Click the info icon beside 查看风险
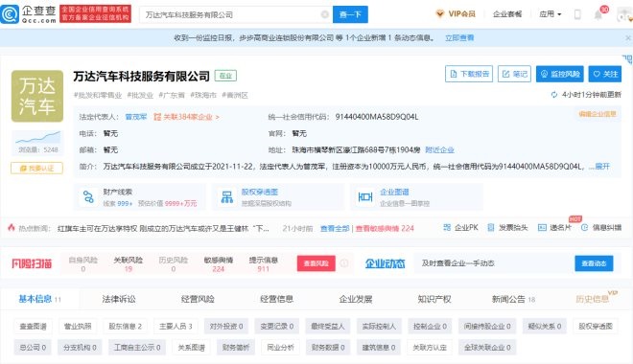 344,263
